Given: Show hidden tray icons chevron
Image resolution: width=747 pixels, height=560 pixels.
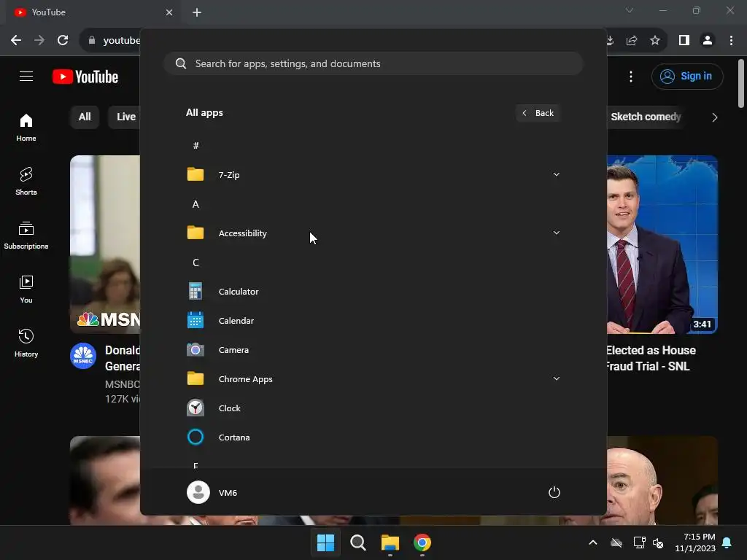Looking at the screenshot, I should point(592,542).
